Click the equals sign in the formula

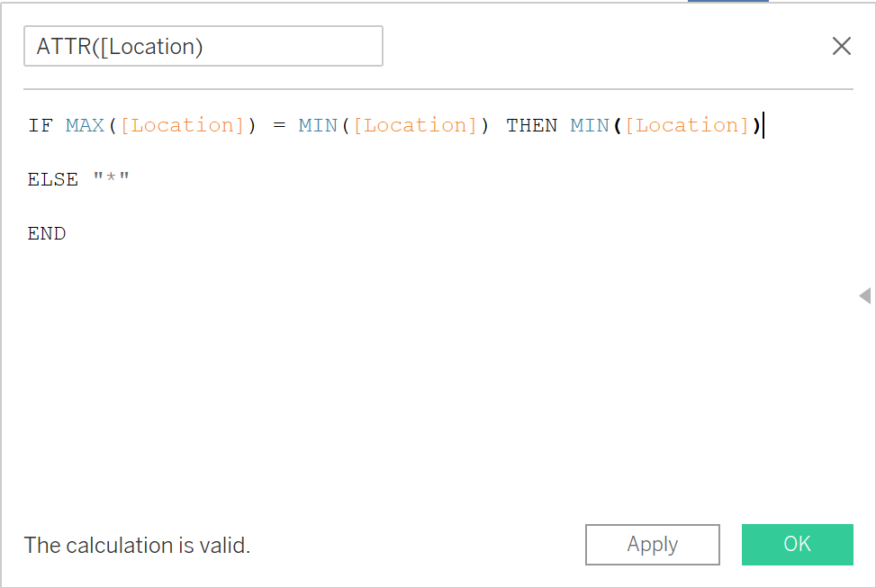pyautogui.click(x=279, y=125)
